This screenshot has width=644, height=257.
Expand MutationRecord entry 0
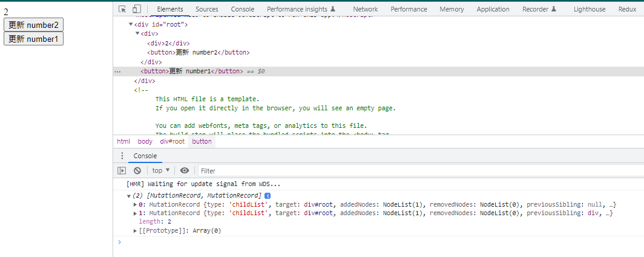(136, 205)
